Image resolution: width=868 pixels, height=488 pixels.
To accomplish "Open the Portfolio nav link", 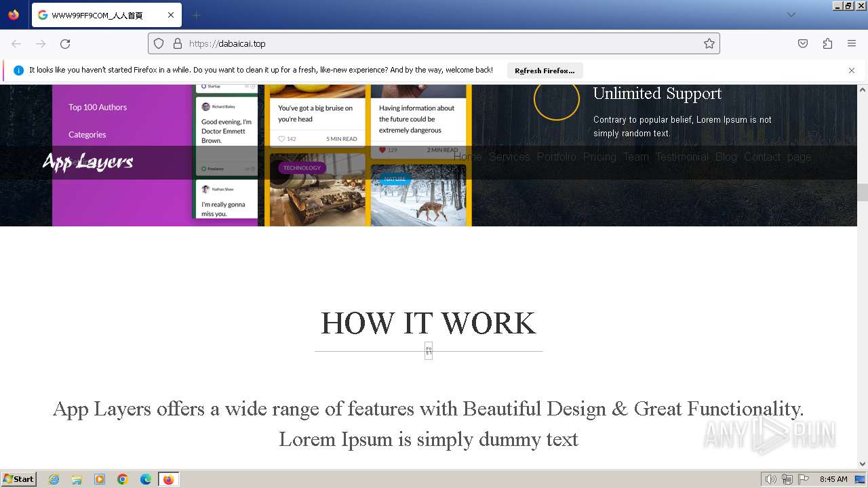I will [x=557, y=157].
